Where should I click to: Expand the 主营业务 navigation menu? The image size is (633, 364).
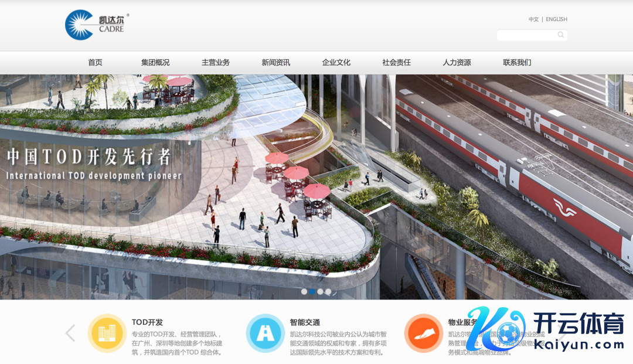[x=216, y=63]
